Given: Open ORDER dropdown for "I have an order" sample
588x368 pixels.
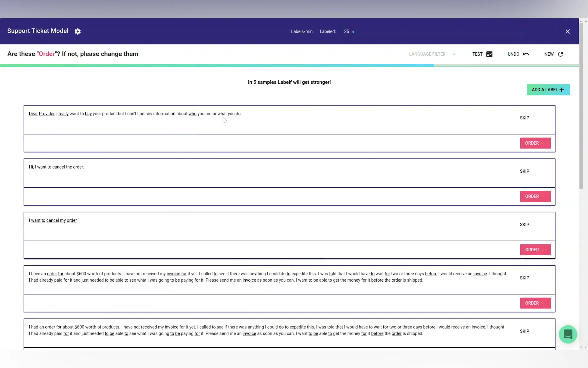Looking at the screenshot, I should point(535,303).
